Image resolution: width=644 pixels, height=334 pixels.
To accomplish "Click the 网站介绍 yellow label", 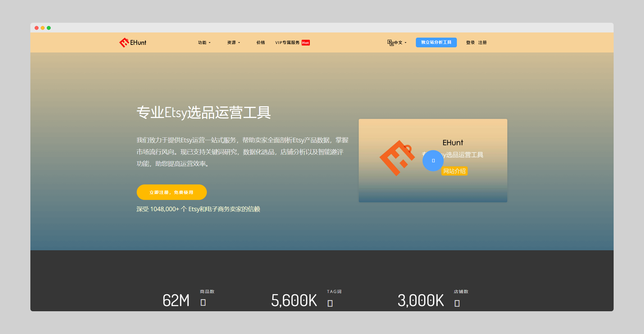I will click(454, 171).
